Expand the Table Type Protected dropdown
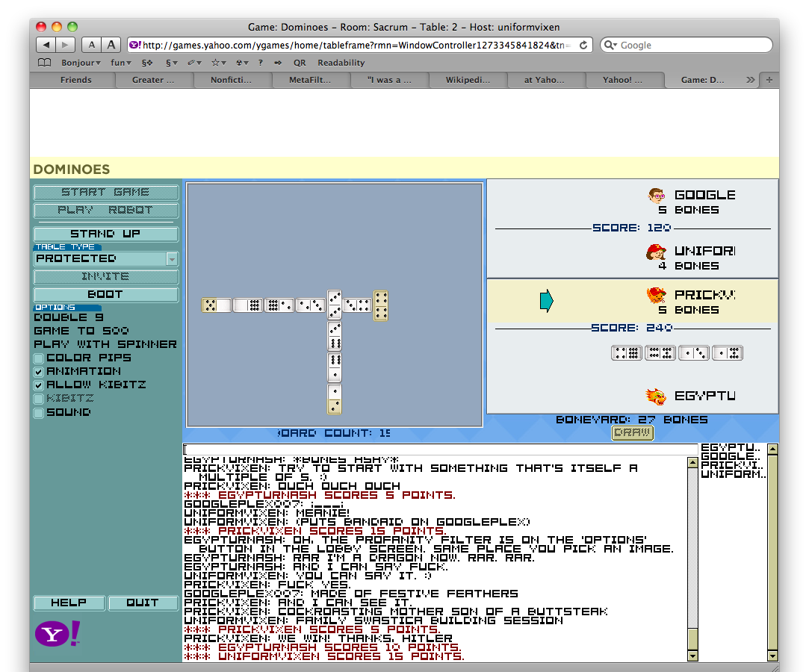The width and height of the screenshot is (809, 672). (x=172, y=259)
